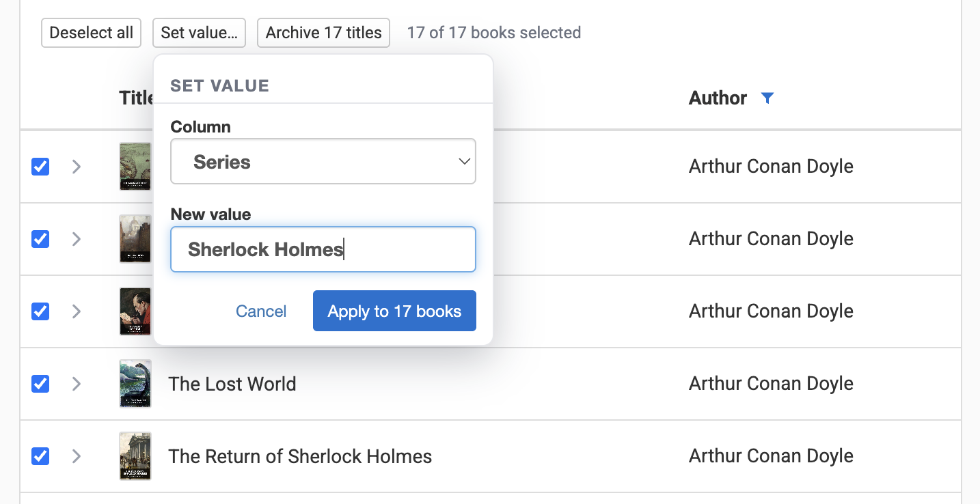Click Apply to 17 books button
Screen dimensions: 980x504
coord(394,311)
